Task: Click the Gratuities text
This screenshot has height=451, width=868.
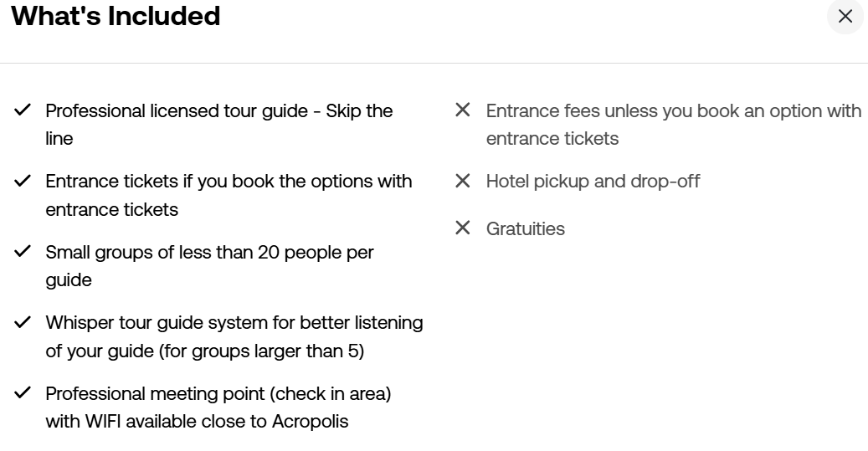Action: pos(525,228)
